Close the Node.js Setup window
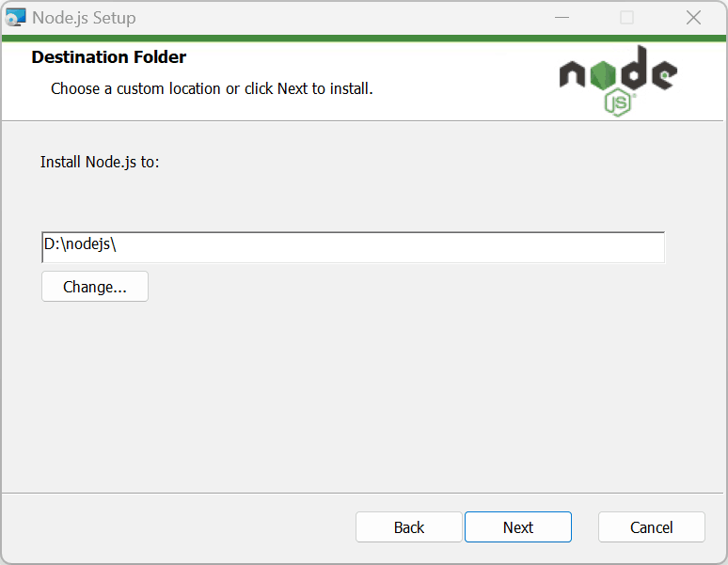Viewport: 728px width, 565px height. pyautogui.click(x=693, y=17)
